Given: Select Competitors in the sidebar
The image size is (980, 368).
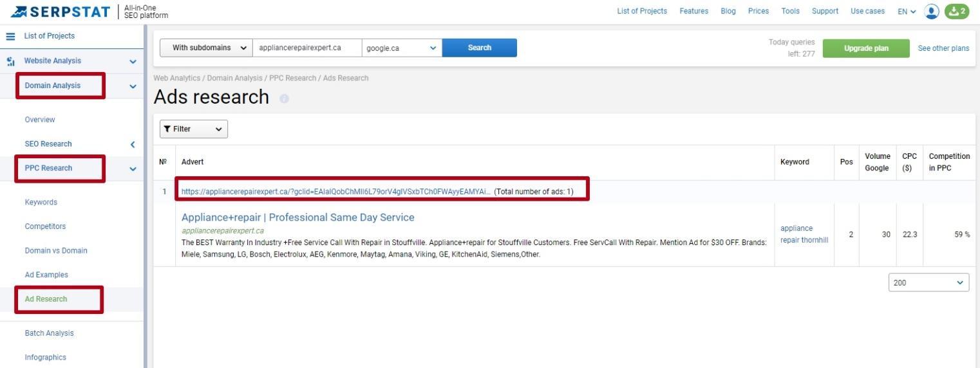Looking at the screenshot, I should pos(45,226).
